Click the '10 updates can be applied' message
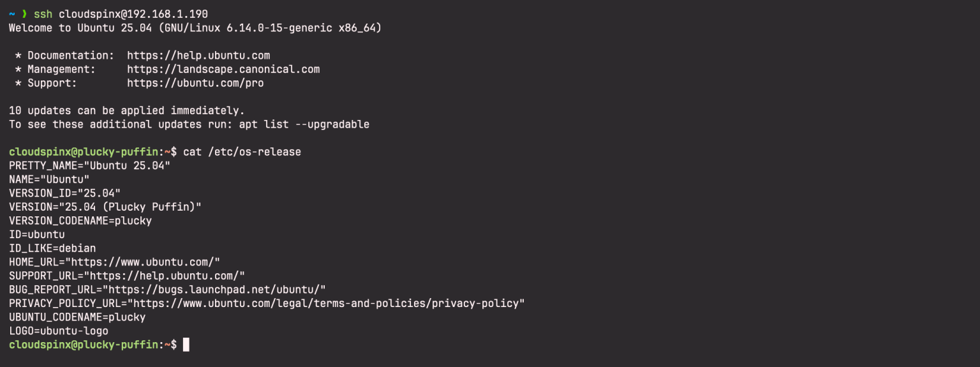The width and height of the screenshot is (980, 367). tap(127, 110)
